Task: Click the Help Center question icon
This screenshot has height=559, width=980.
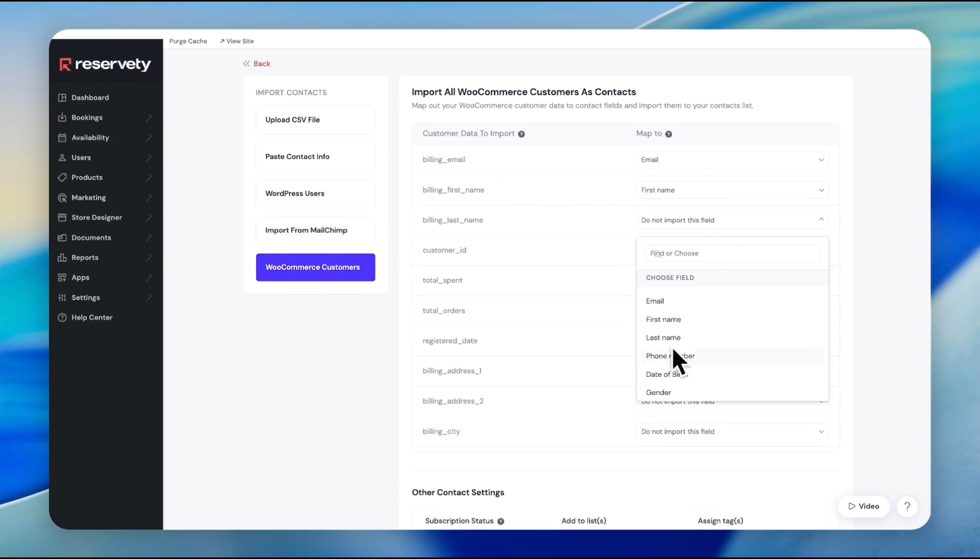Action: tap(62, 317)
